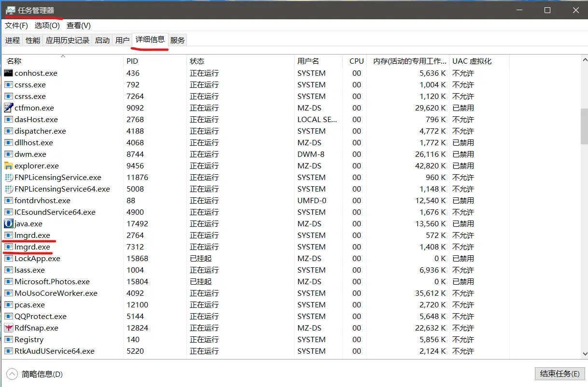Open the 文件(F) menu
Screen dimensions: 588x387
coord(16,26)
